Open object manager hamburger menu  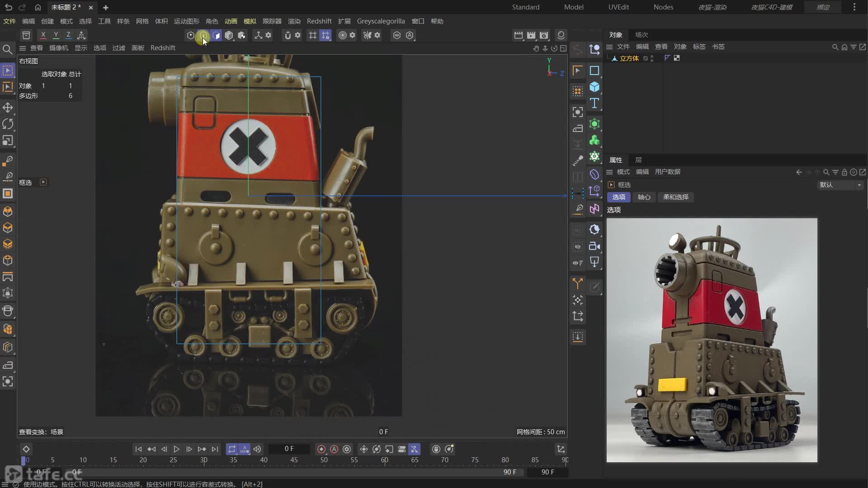click(x=609, y=47)
